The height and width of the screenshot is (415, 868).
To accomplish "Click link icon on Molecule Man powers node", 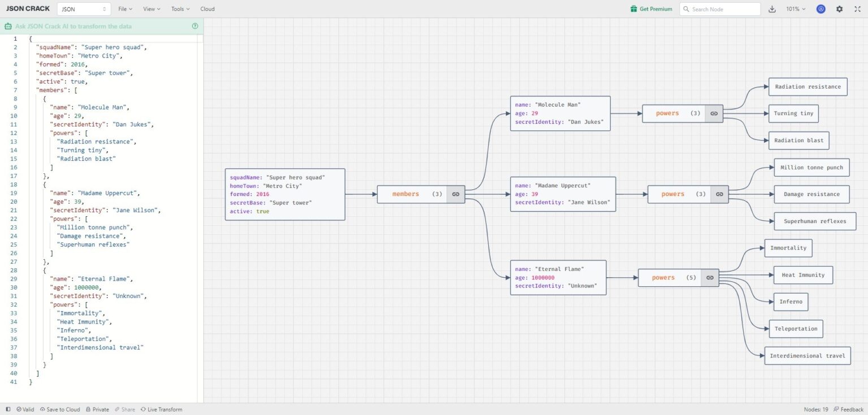I will (714, 113).
